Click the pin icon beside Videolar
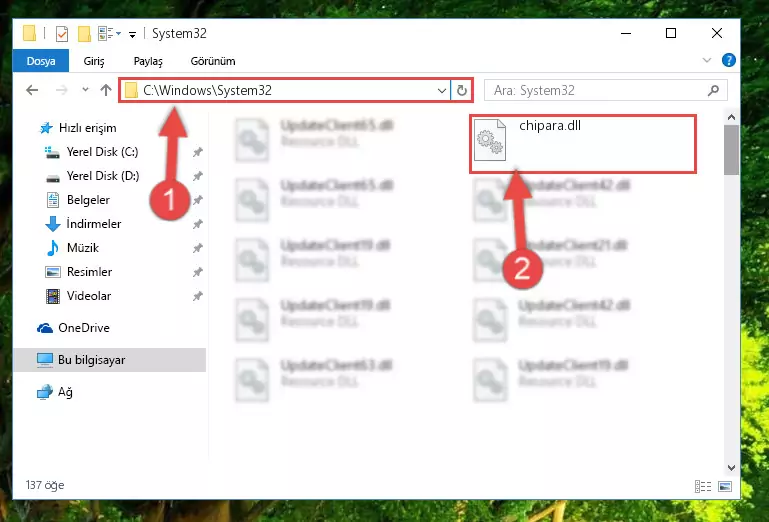Image resolution: width=769 pixels, height=522 pixels. pyautogui.click(x=198, y=296)
